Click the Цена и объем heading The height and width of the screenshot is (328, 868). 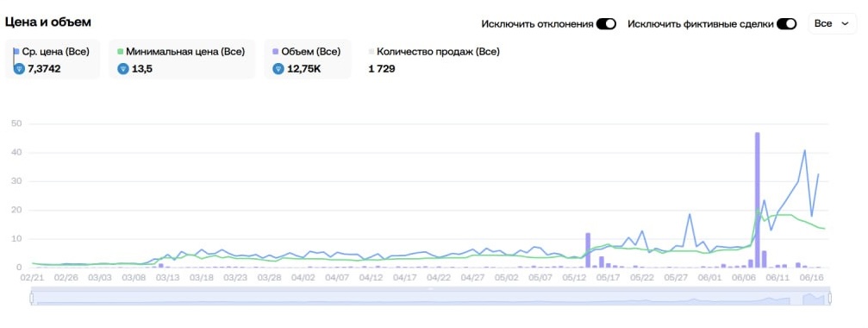pyautogui.click(x=47, y=22)
